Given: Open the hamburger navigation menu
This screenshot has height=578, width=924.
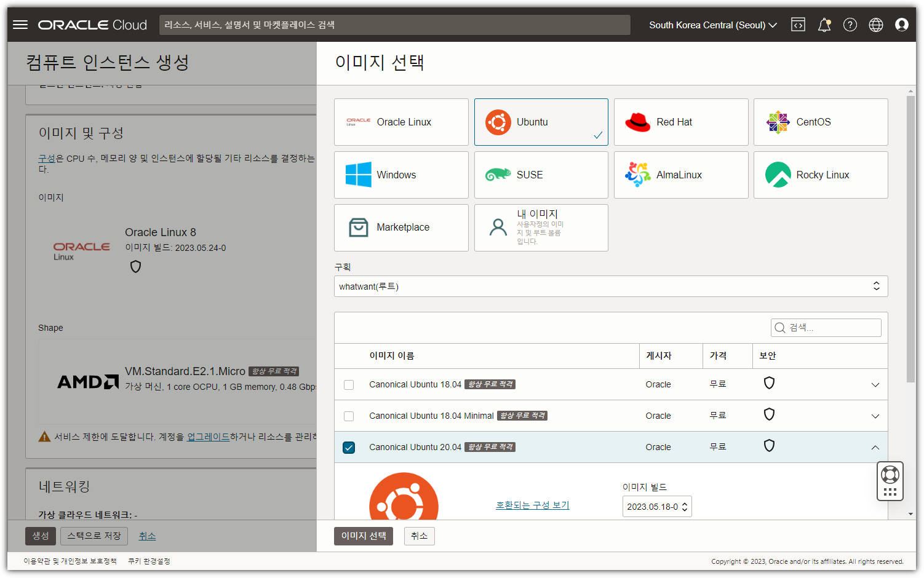Looking at the screenshot, I should pos(20,25).
